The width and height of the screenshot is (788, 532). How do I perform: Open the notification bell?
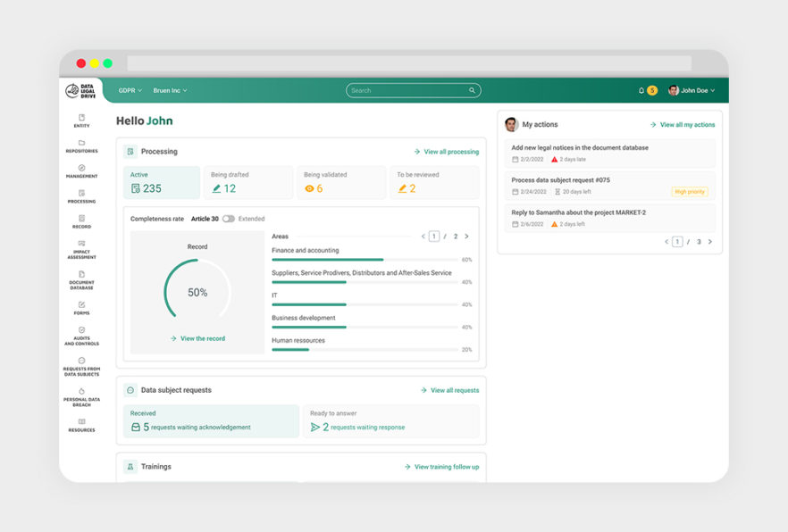click(641, 90)
